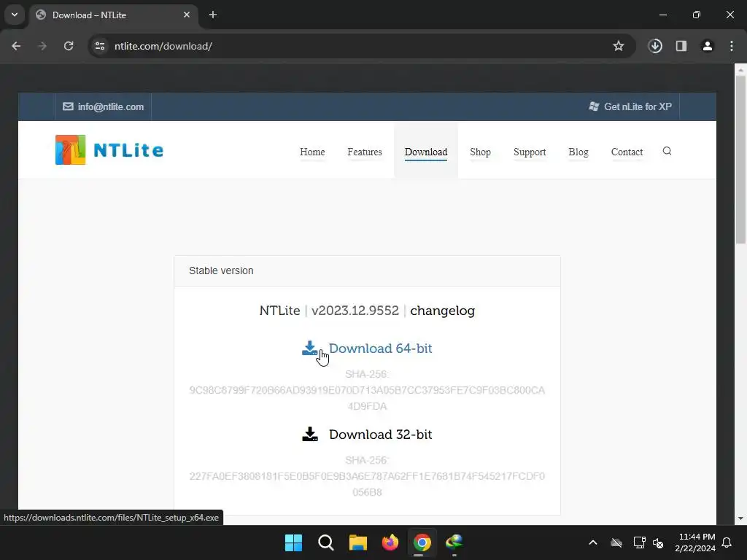Open File Explorer from taskbar
Viewport: 747px width, 560px height.
357,542
